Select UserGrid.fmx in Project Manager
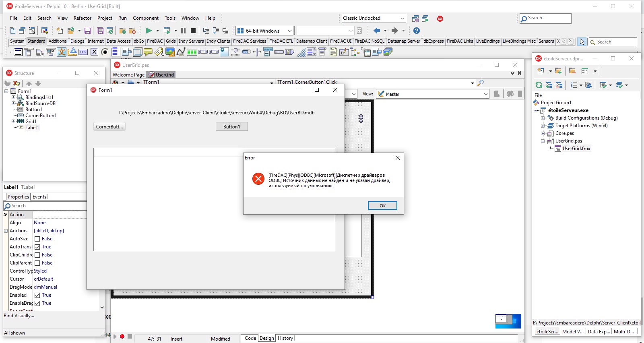The image size is (644, 343). pos(576,149)
